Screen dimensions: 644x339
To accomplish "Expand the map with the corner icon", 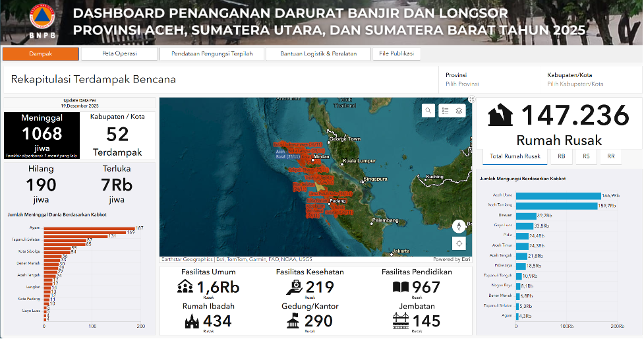I will 471,100.
